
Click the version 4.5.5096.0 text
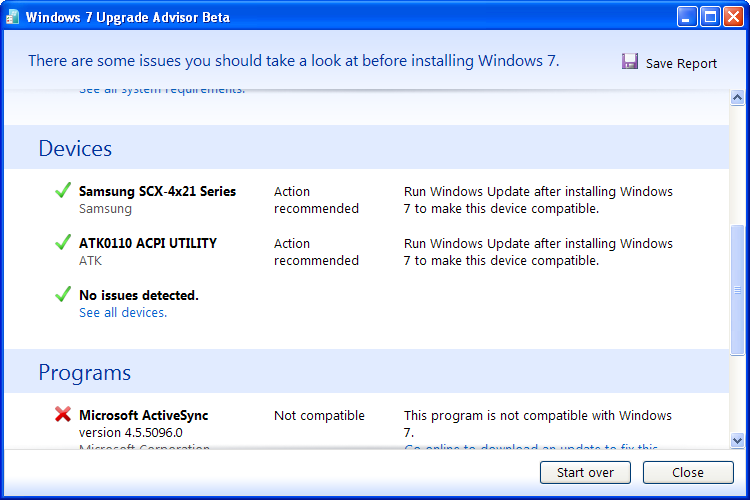[x=131, y=433]
